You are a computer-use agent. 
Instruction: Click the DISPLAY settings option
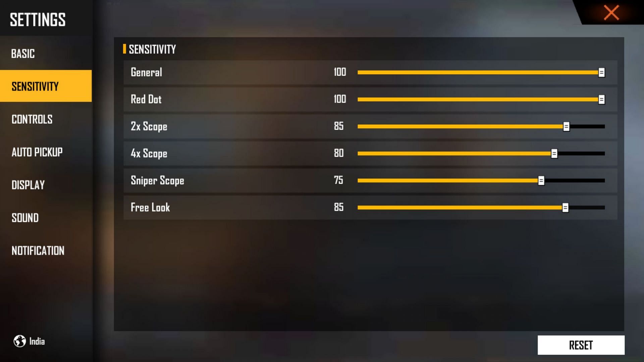pos(28,184)
